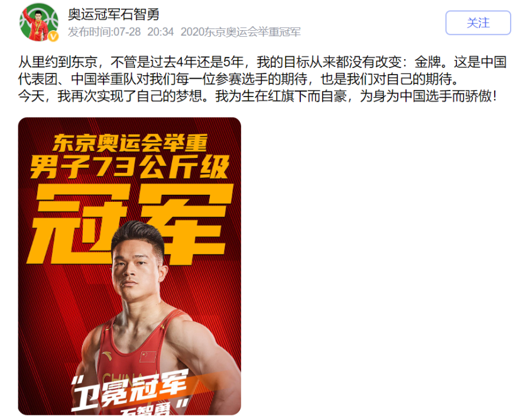Click the 东京奥运会举重 poster headline
Viewport: 532px width, 419px height.
[130, 143]
